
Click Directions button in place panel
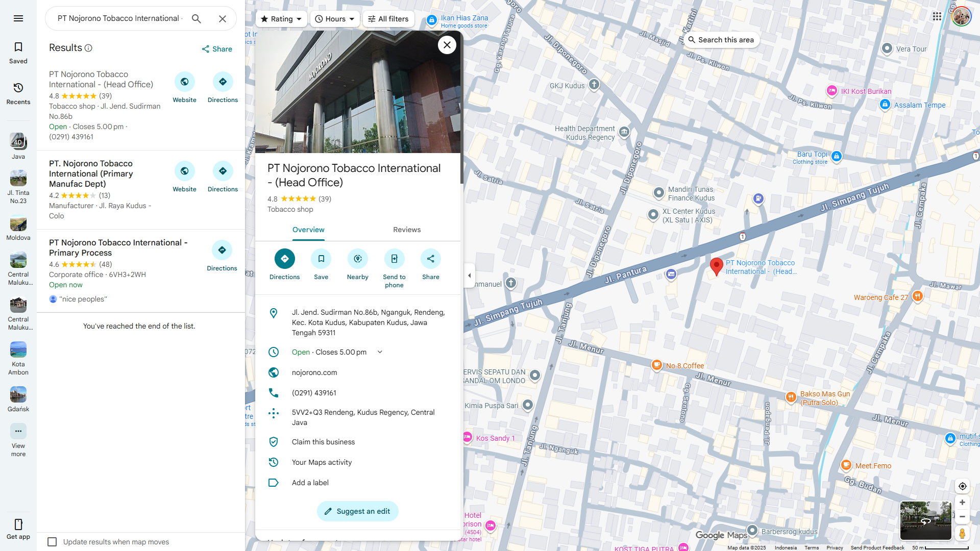tap(284, 265)
